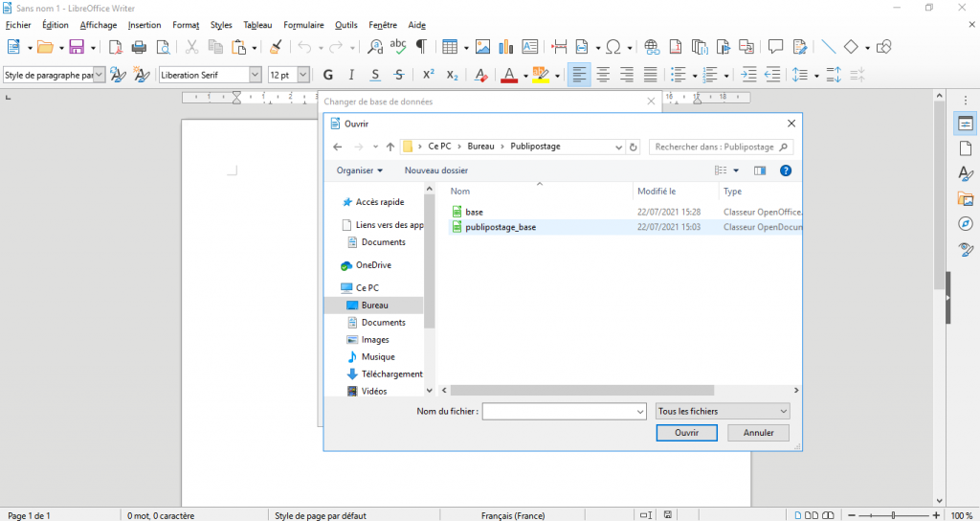Toggle track changes recording icon
980x521 pixels.
[800, 47]
